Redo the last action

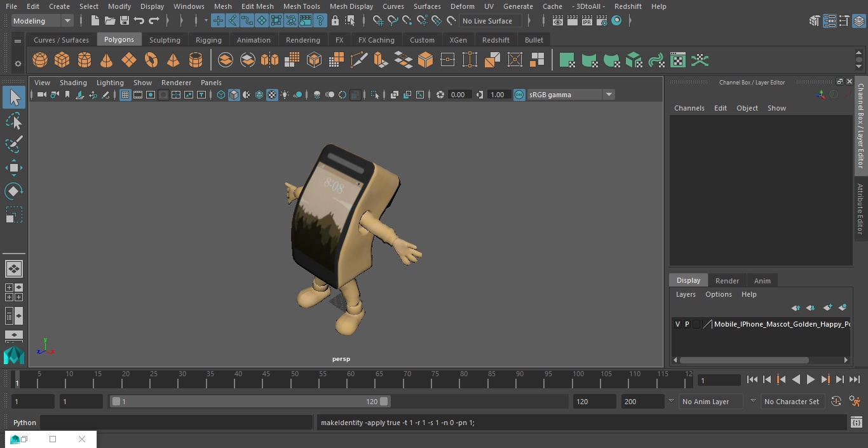(154, 21)
